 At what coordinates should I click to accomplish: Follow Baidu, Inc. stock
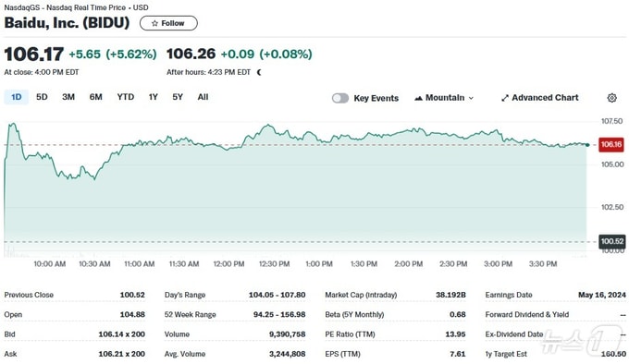[168, 23]
